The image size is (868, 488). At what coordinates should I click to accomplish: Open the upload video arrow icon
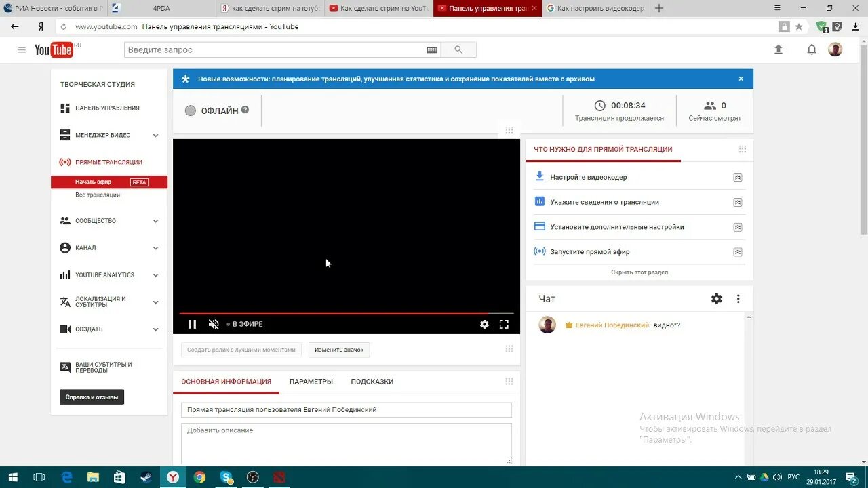coord(778,49)
